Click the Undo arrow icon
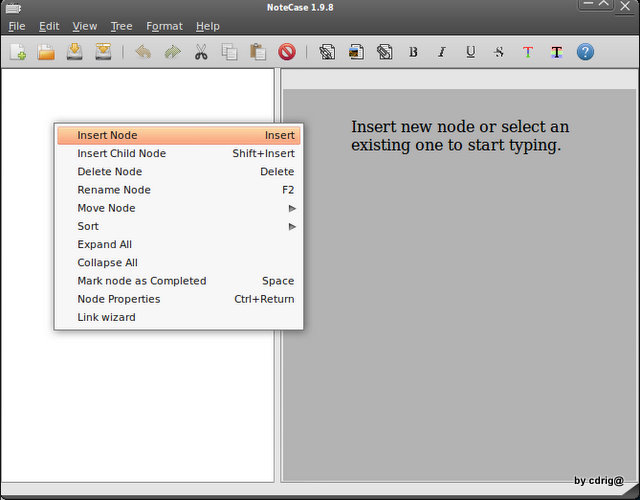Viewport: 640px width, 500px height. pos(143,52)
